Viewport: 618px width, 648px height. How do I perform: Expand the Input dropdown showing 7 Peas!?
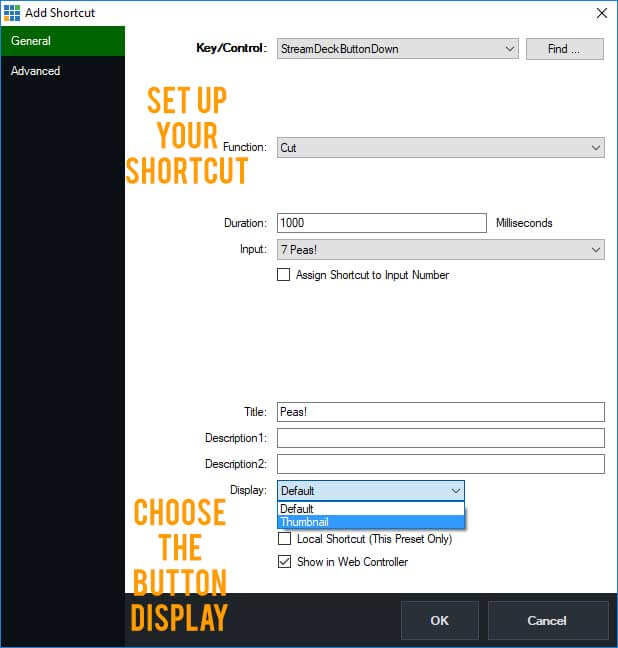(x=440, y=249)
